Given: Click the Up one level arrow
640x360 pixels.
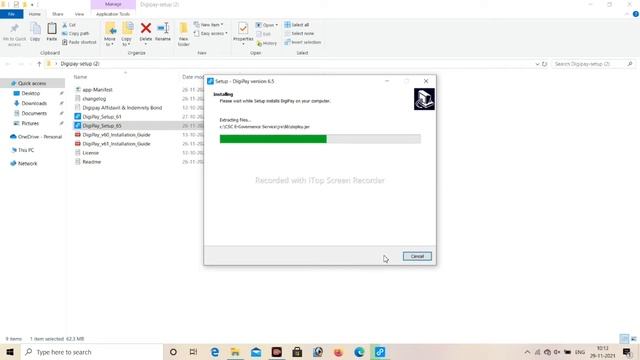Looking at the screenshot, I should (39, 64).
